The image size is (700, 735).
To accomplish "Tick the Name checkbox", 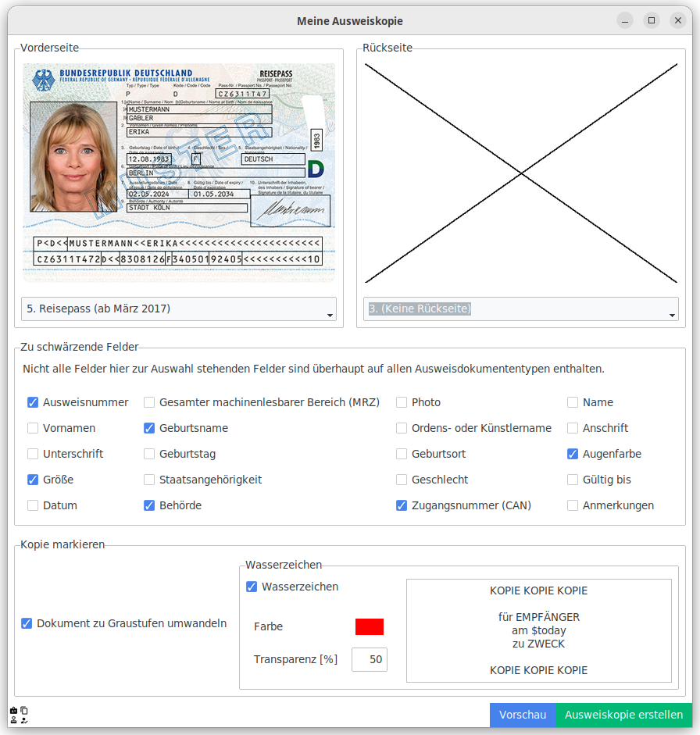I will pos(573,402).
